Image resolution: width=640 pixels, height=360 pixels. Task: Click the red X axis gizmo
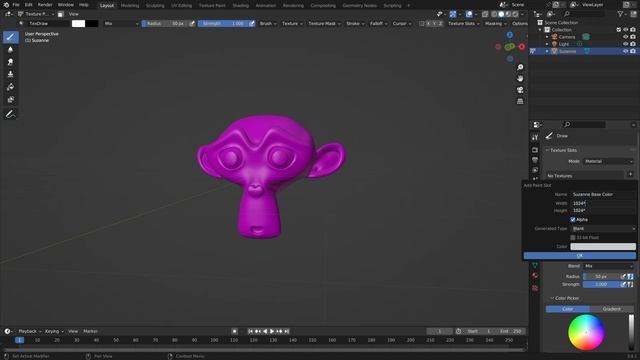(522, 47)
